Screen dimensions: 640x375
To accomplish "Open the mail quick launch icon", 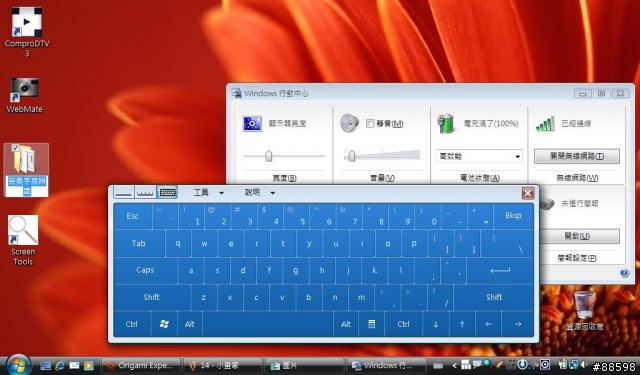I will (x=74, y=366).
